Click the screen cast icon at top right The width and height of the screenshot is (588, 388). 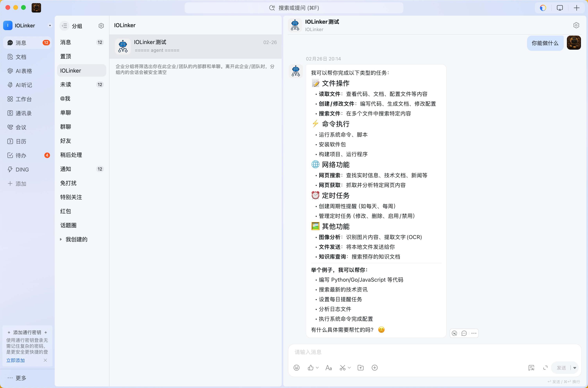pyautogui.click(x=559, y=8)
